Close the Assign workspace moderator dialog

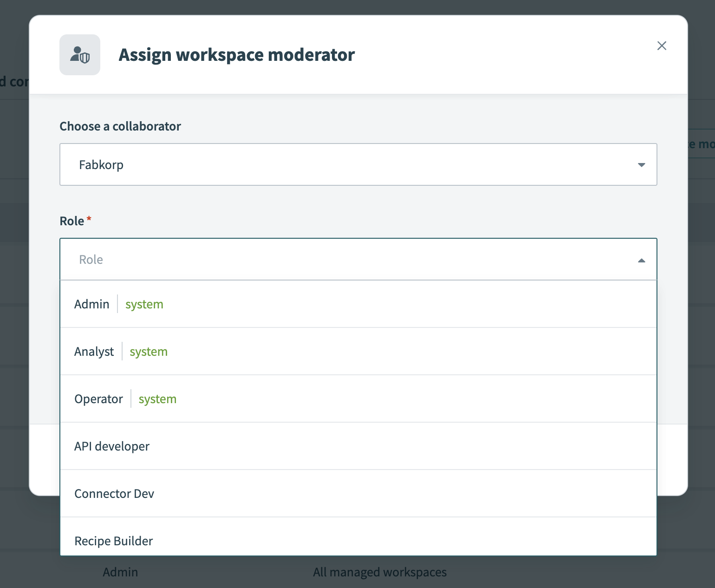pos(662,46)
